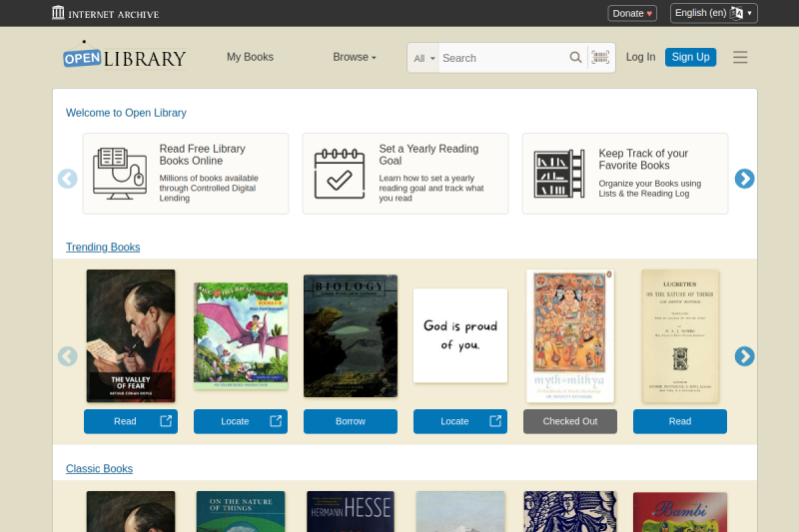Open the barcode scanner icon
This screenshot has width=799, height=532.
click(600, 57)
